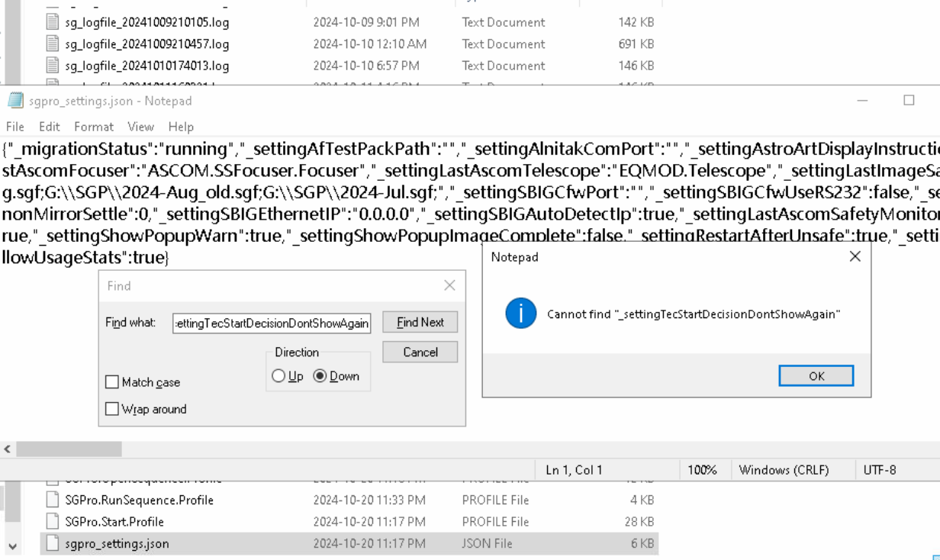This screenshot has height=560, width=940.
Task: Click the UTF-8 encoding status bar entry
Action: point(880,470)
